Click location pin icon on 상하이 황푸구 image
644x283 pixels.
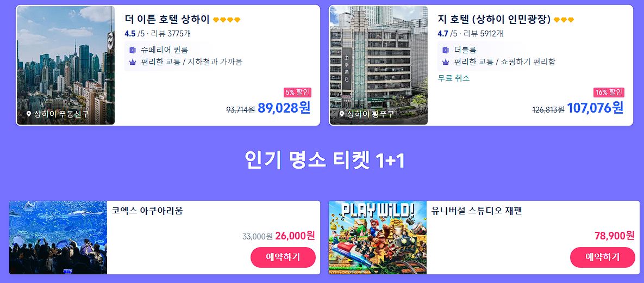pyautogui.click(x=342, y=114)
